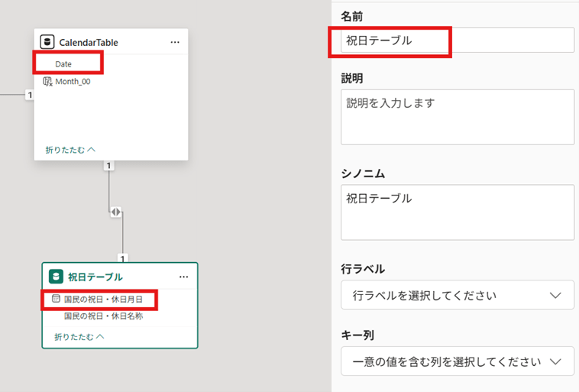This screenshot has height=392, width=579.
Task: Click the 祝日テーブル table icon
Action: click(56, 277)
